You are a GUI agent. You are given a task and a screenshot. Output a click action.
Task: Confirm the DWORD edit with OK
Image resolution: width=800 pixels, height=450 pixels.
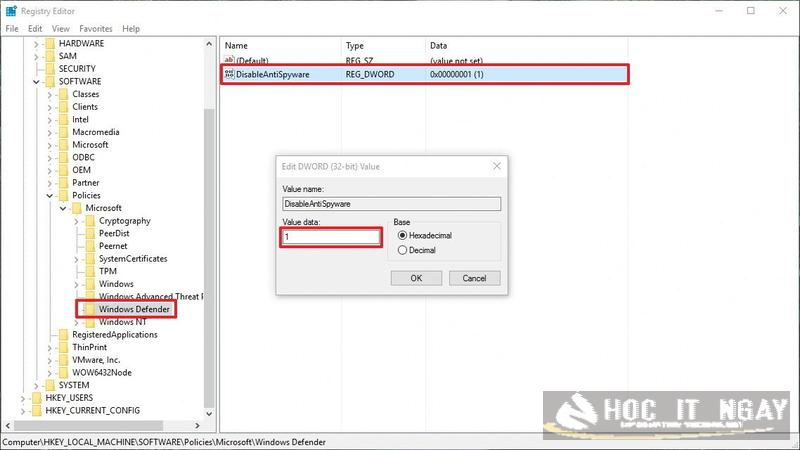(416, 278)
